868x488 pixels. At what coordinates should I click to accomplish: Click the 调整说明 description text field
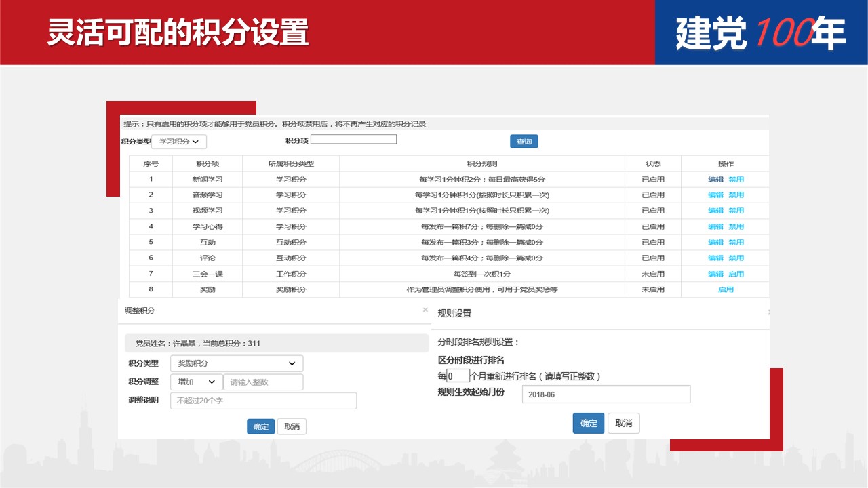263,401
